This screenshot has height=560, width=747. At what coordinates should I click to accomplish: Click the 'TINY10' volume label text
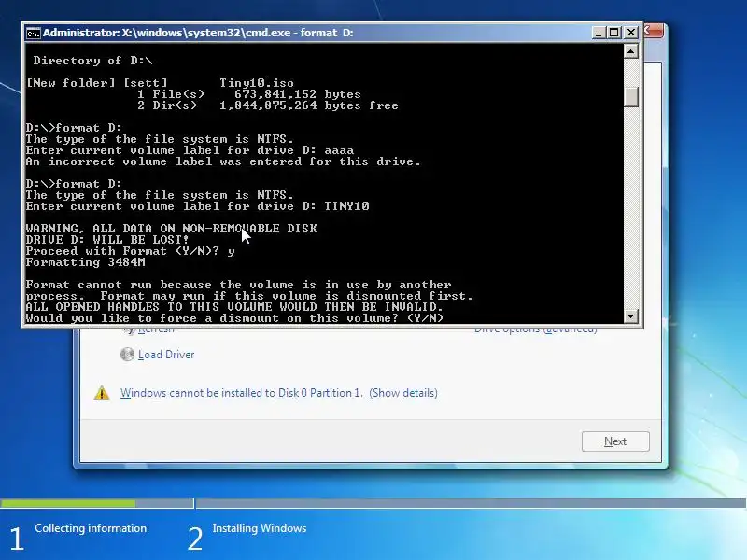[x=346, y=206]
